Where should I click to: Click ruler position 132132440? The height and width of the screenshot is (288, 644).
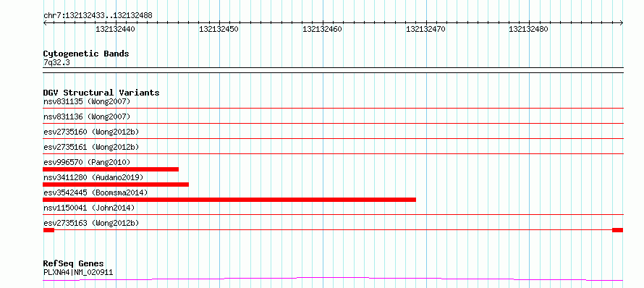point(115,29)
